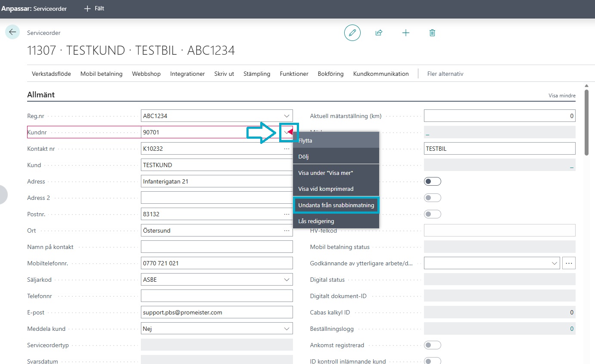The height and width of the screenshot is (364, 595).
Task: Click into the E-post input field
Action: 216,312
